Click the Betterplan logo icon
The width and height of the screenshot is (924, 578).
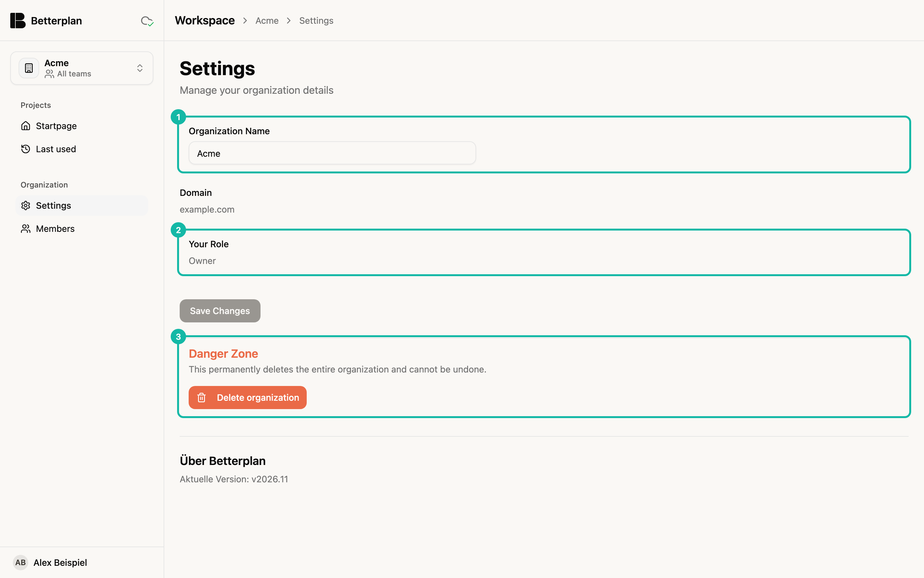18,21
